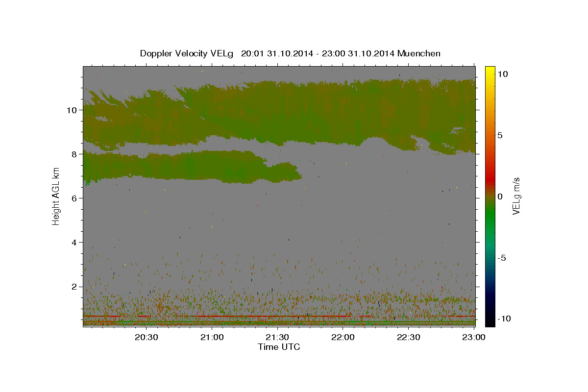Viewport: 588px width, 392px height.
Task: Click the height tick label 2
Action: click(74, 286)
